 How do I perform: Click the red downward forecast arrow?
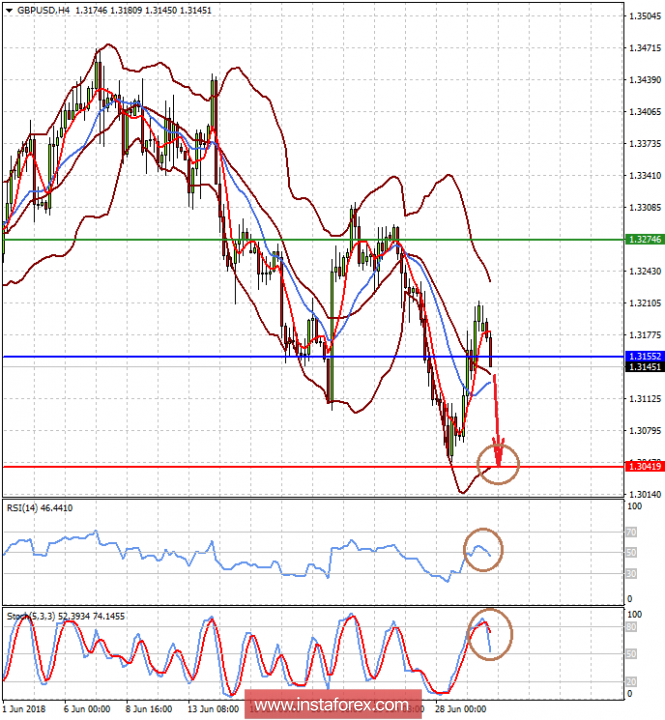click(497, 420)
